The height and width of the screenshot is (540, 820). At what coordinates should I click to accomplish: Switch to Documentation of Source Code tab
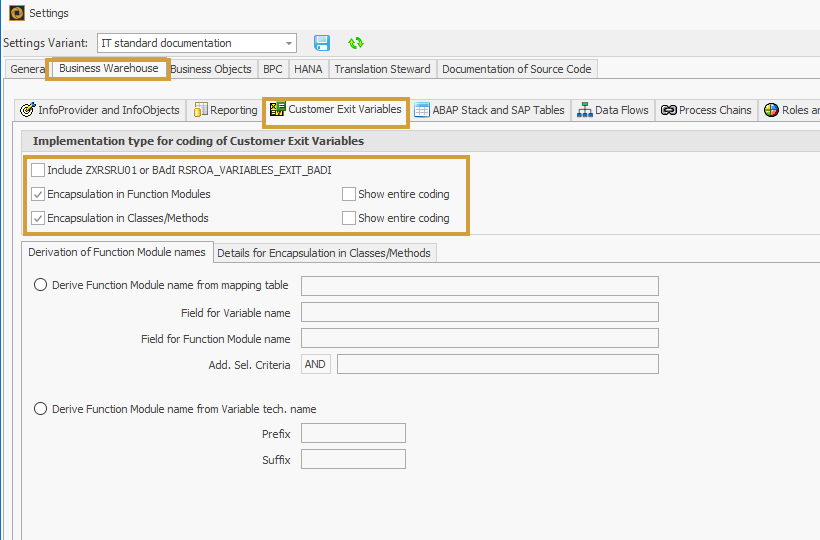click(x=516, y=69)
